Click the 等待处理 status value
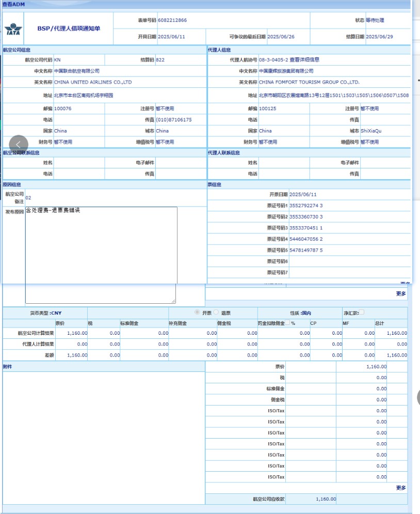 coord(375,20)
